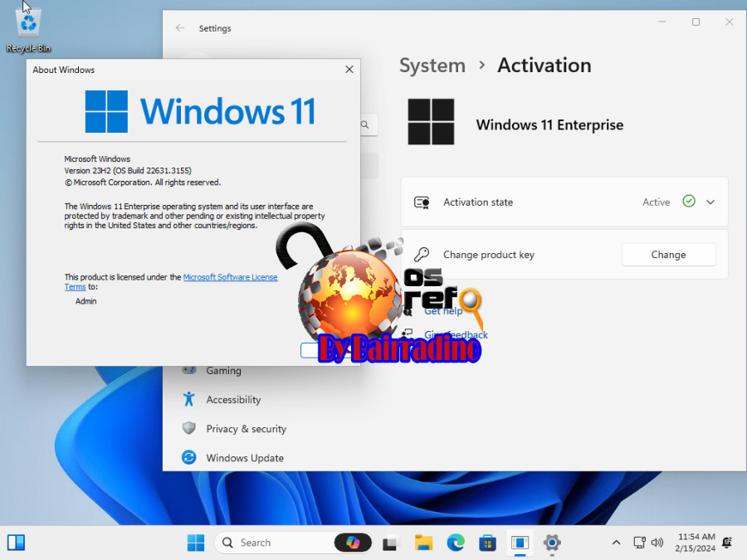Open Microsoft Store from taskbar
The height and width of the screenshot is (560, 747).
(x=487, y=543)
